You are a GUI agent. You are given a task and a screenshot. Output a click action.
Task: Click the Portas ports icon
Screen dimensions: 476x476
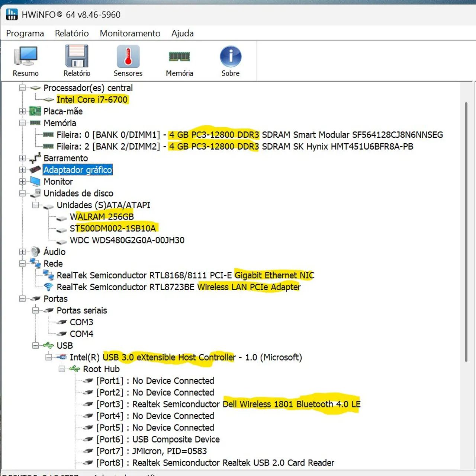pos(35,298)
